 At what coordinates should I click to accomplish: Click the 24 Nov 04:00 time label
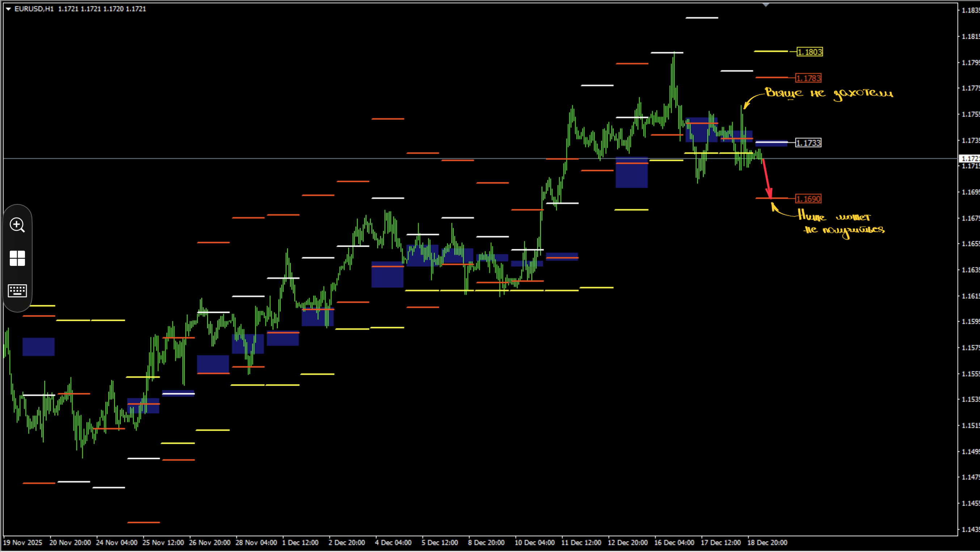click(117, 543)
